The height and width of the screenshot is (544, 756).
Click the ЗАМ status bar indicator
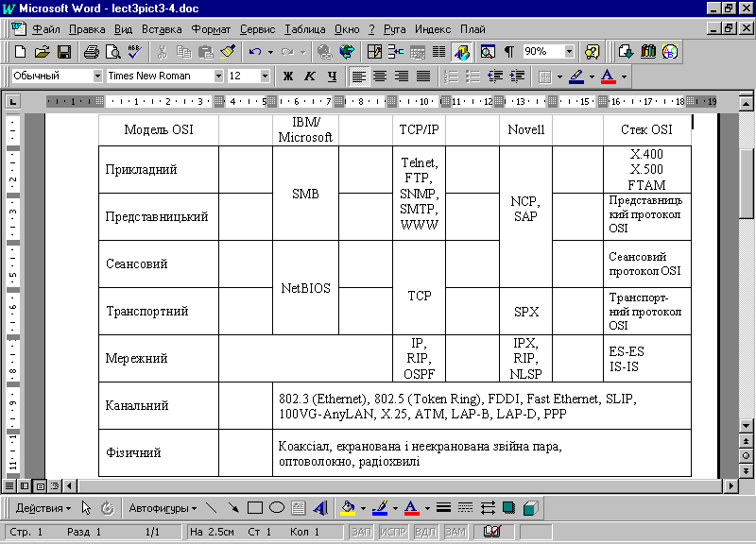pos(455,532)
